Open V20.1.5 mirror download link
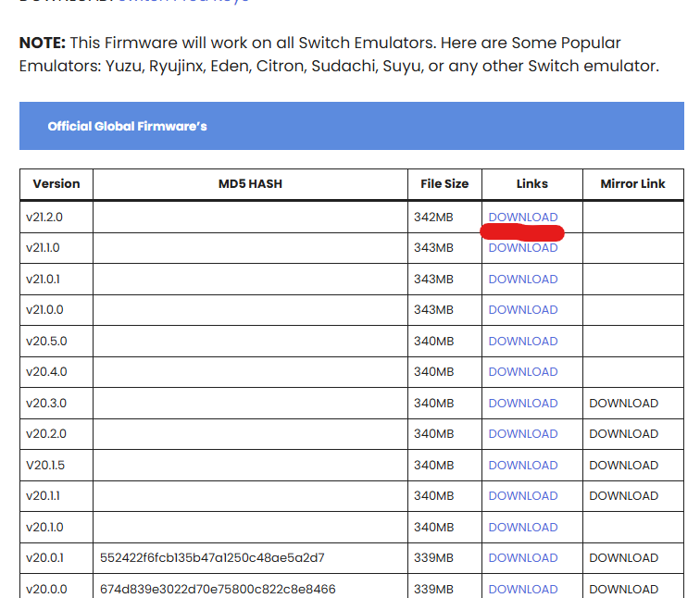 [624, 466]
